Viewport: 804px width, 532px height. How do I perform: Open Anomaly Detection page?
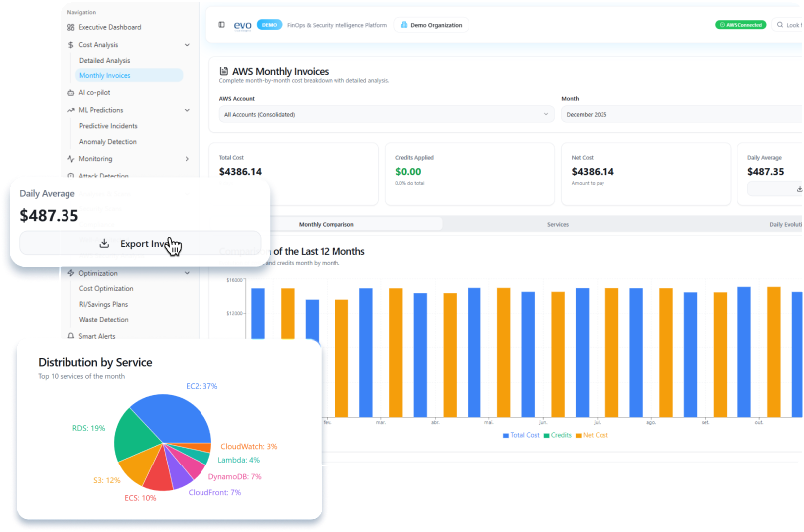[107, 142]
